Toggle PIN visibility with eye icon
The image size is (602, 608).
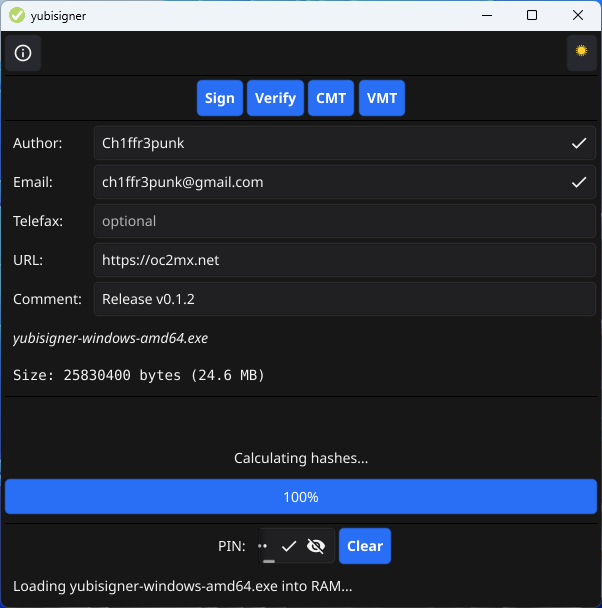(x=316, y=546)
